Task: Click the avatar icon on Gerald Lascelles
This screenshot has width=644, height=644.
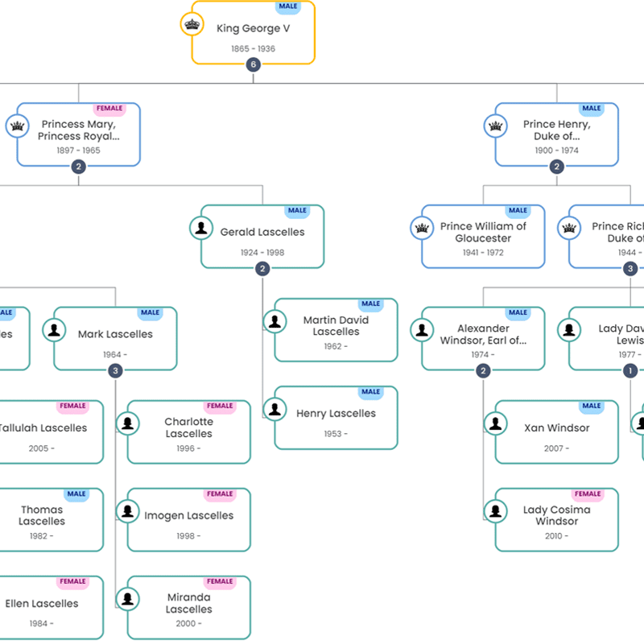Action: coord(200,228)
